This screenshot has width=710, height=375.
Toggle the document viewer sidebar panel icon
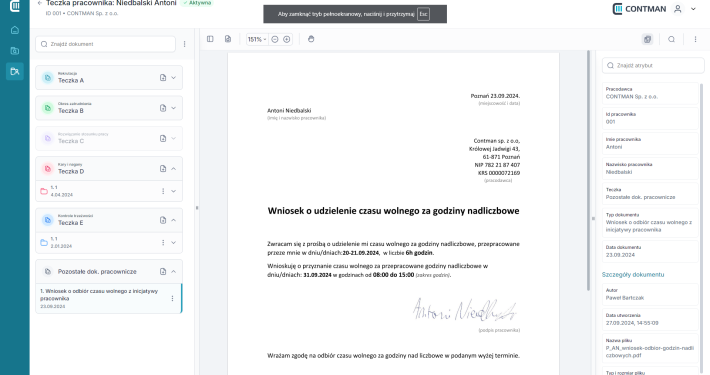point(210,39)
